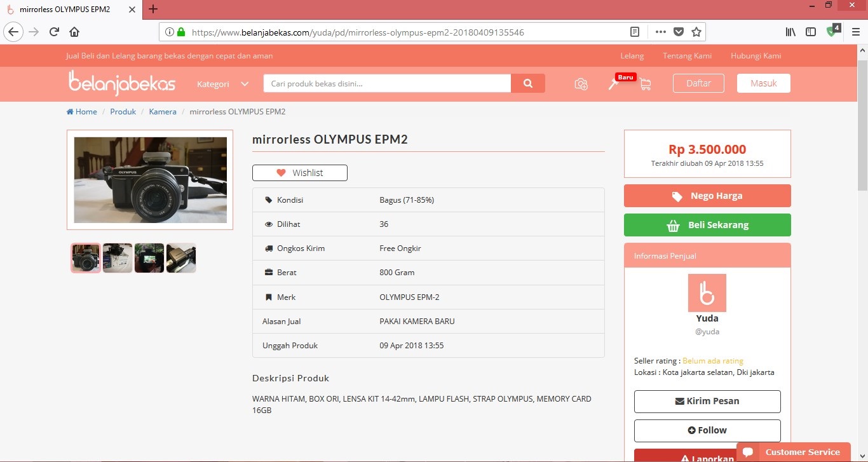
Task: Go to the Lelang menu item
Action: point(632,56)
